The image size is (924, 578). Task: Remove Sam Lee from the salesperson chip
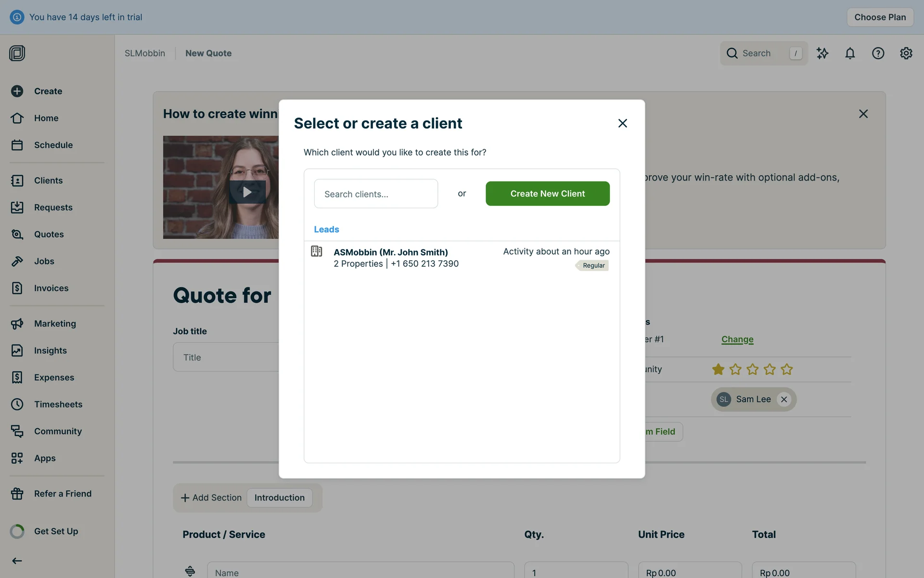[x=784, y=399]
